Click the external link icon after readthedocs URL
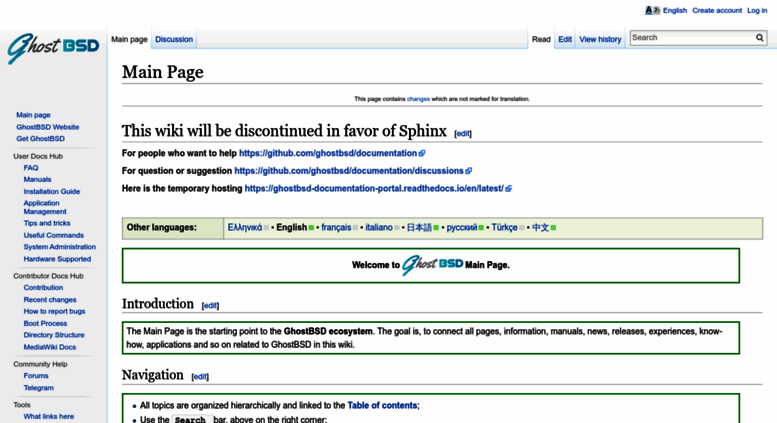777x423 pixels. pos(508,189)
